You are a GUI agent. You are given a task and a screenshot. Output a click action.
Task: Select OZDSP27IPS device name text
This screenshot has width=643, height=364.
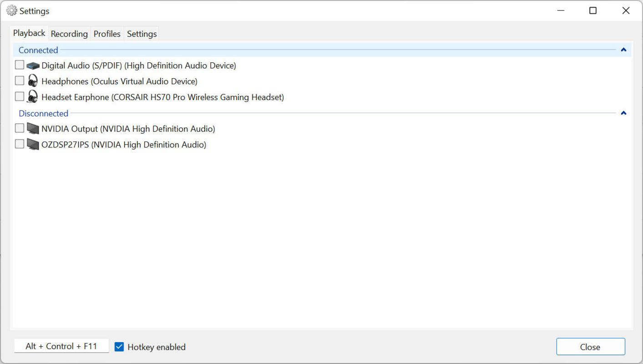[x=124, y=145]
